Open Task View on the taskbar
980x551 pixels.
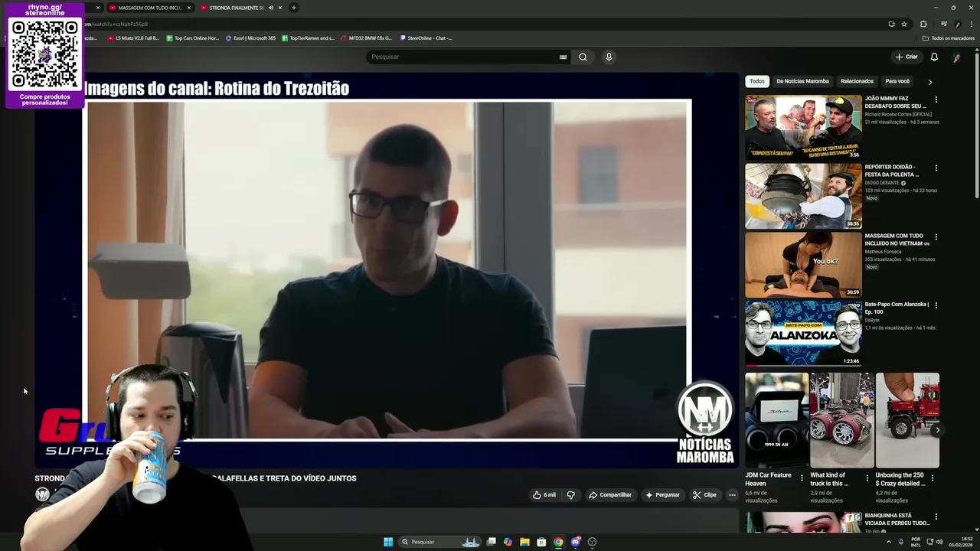492,542
